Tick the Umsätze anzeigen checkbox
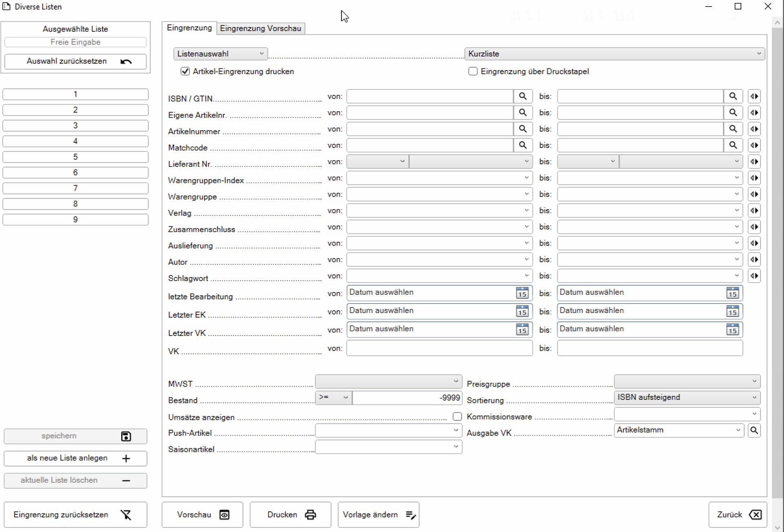 [x=457, y=417]
